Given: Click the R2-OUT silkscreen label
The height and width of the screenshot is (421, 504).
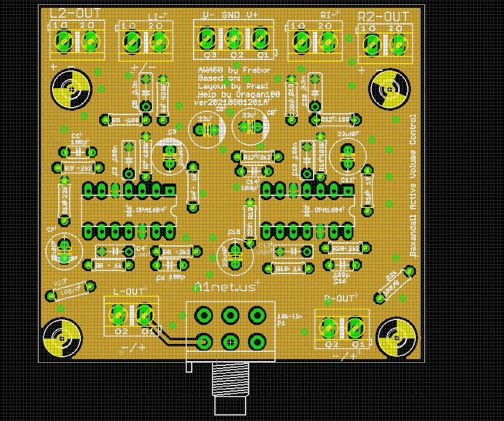Looking at the screenshot, I should tap(383, 17).
